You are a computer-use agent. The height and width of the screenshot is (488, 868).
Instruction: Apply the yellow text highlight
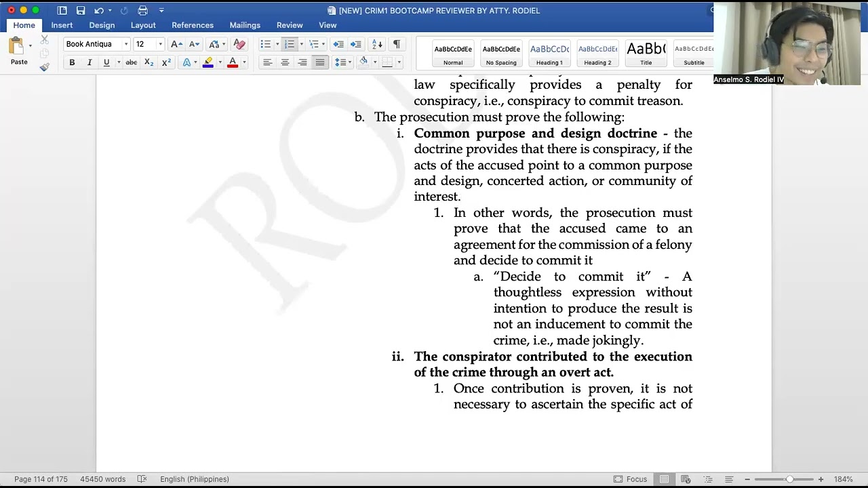coord(208,62)
